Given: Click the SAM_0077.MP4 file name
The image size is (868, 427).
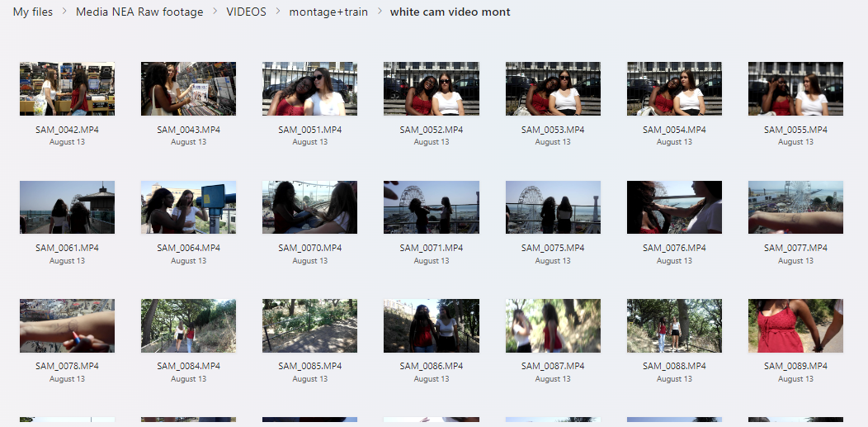Looking at the screenshot, I should tap(795, 248).
